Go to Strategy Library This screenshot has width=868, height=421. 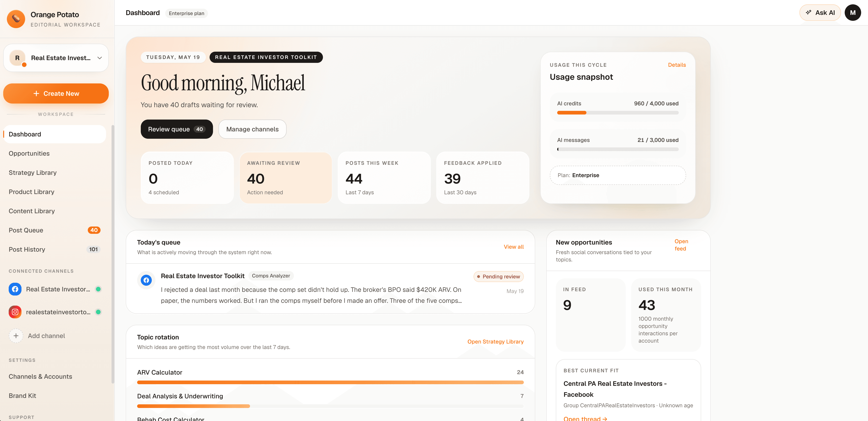55,173
